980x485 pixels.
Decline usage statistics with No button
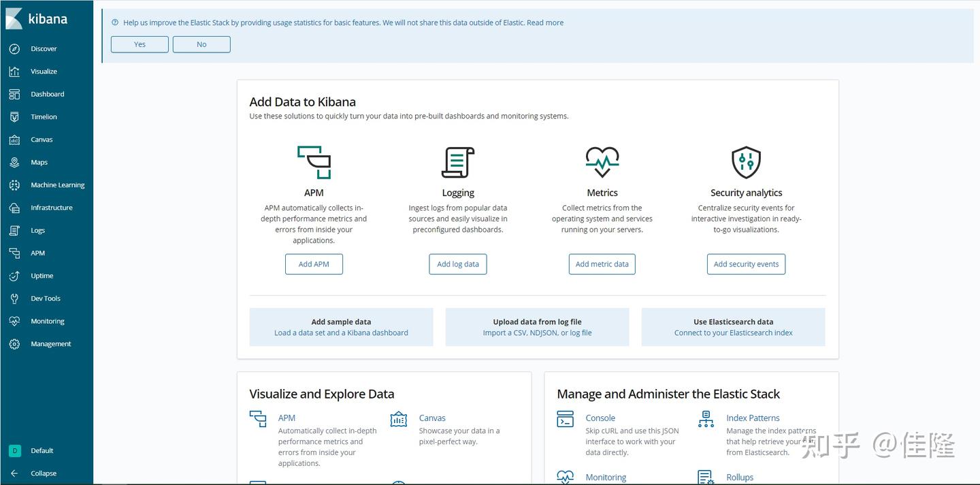point(201,44)
